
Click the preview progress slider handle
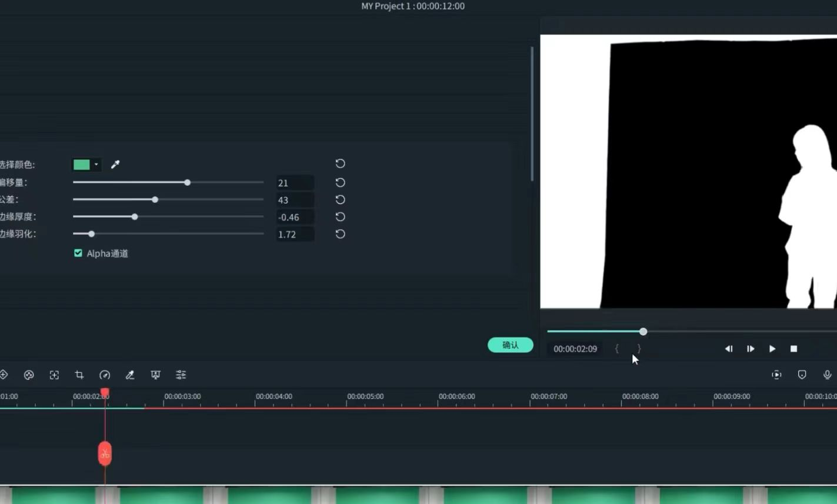tap(643, 332)
